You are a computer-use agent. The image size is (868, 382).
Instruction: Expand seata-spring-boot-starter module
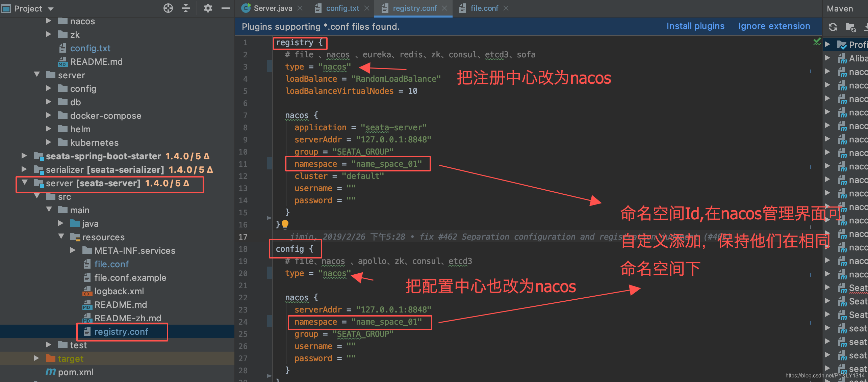point(24,156)
